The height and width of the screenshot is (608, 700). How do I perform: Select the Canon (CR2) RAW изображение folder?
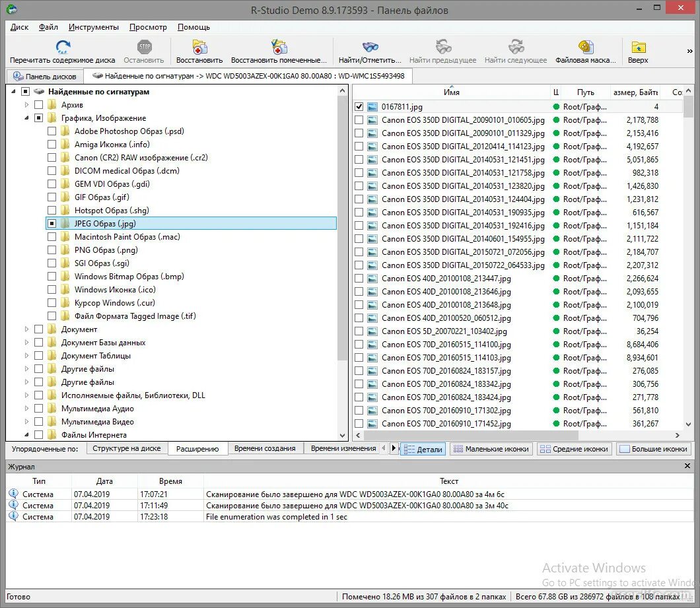pos(141,158)
